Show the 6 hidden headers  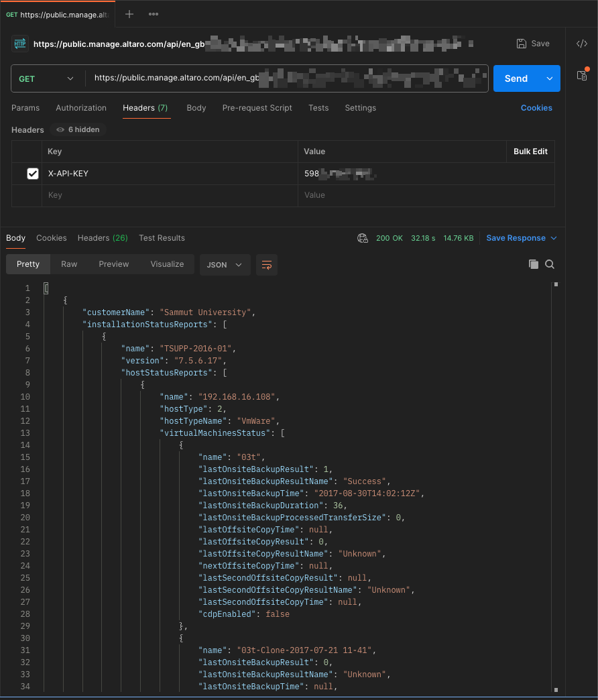[x=78, y=130]
